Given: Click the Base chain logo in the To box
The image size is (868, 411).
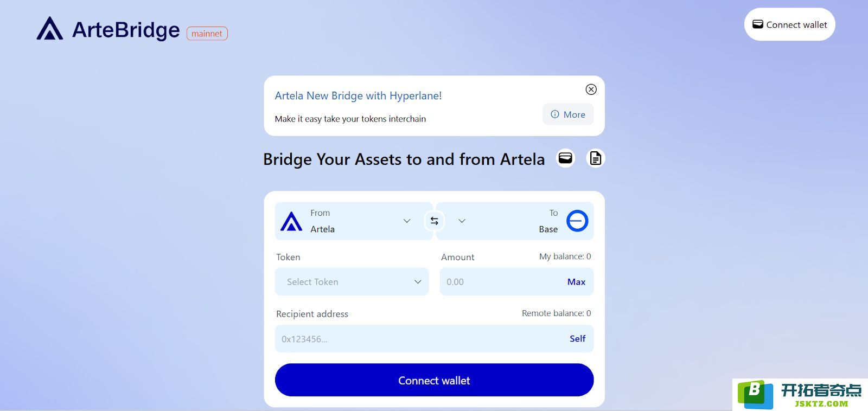Looking at the screenshot, I should 577,221.
